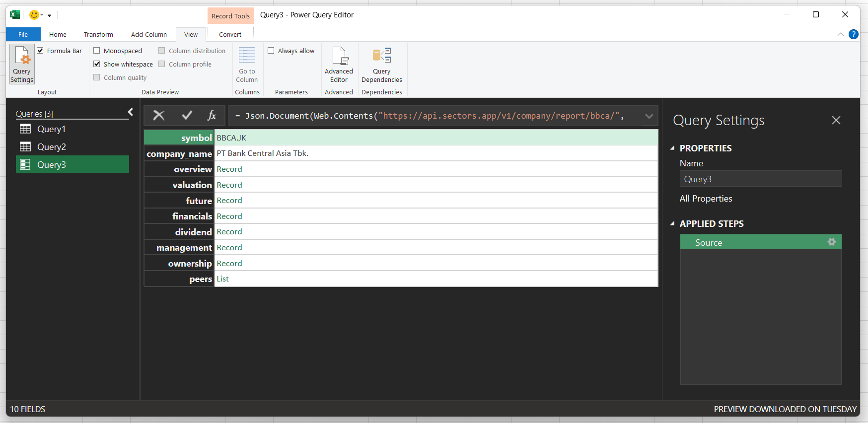Toggle the Formula Bar checkbox
The width and height of the screenshot is (868, 423).
tap(40, 51)
